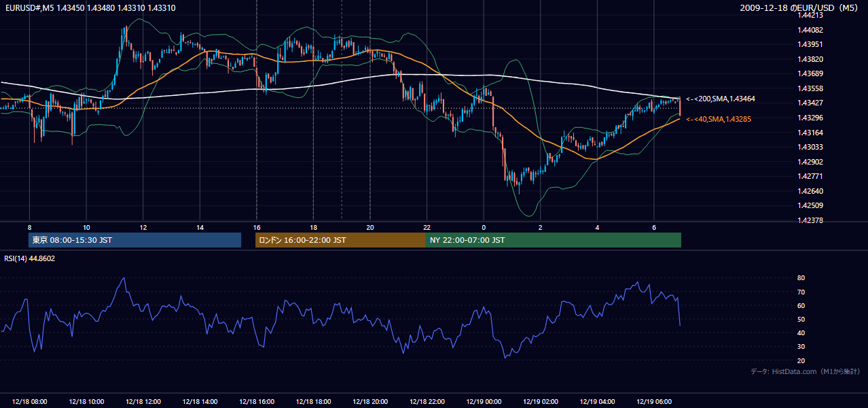Click hour label 16 under price chart
868x408 pixels.
[257, 227]
